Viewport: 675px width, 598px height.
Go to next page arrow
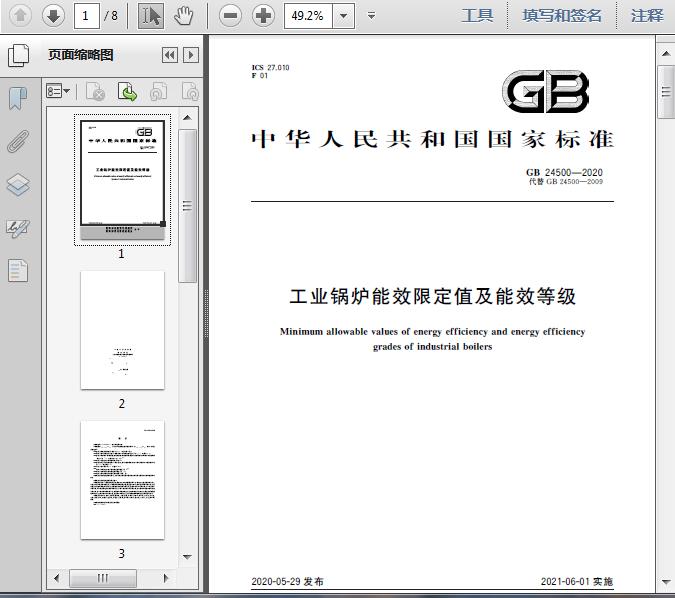click(53, 16)
